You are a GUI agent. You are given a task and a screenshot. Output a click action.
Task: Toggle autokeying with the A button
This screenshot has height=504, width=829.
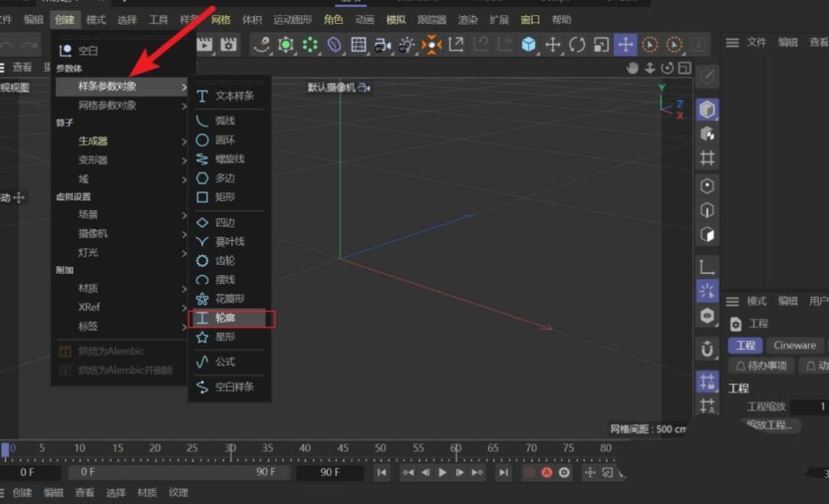tap(546, 473)
